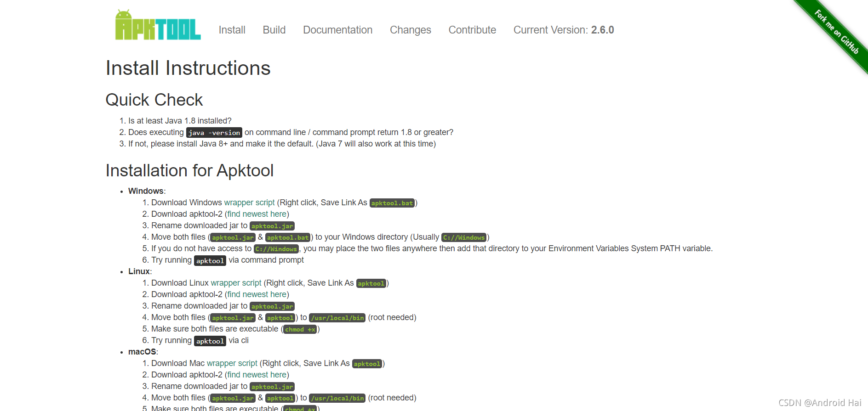Click the 'Installation for Apktool' heading
Viewport: 868px width, 411px height.
(189, 170)
